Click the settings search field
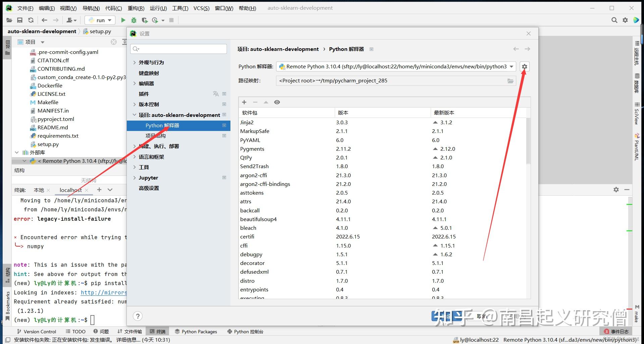 pyautogui.click(x=178, y=49)
